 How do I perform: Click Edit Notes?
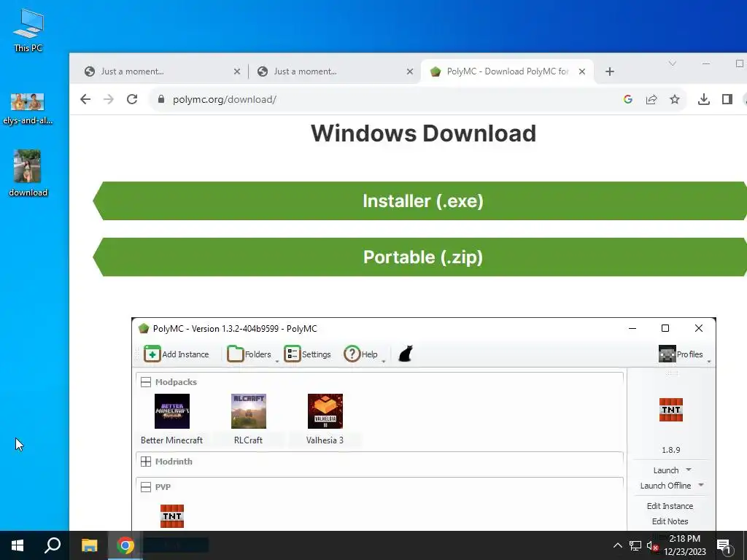click(x=670, y=521)
